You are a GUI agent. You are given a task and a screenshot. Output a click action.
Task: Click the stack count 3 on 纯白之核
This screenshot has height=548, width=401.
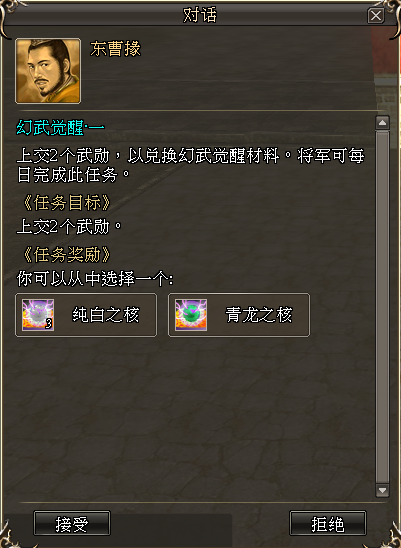pyautogui.click(x=48, y=324)
